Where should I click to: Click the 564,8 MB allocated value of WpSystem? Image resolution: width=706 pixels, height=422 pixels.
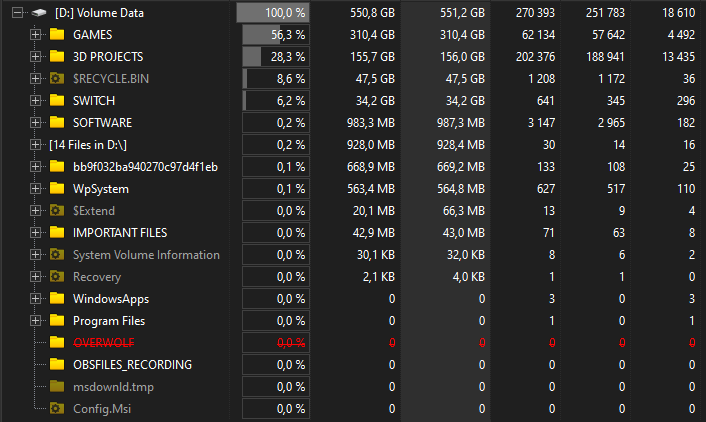click(x=461, y=189)
